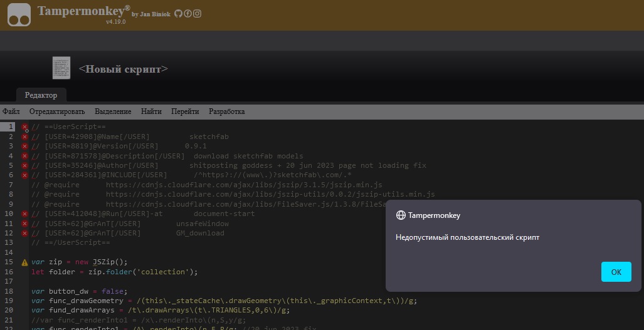Click the error marker on line 3
This screenshot has width=644, height=330.
[24, 147]
